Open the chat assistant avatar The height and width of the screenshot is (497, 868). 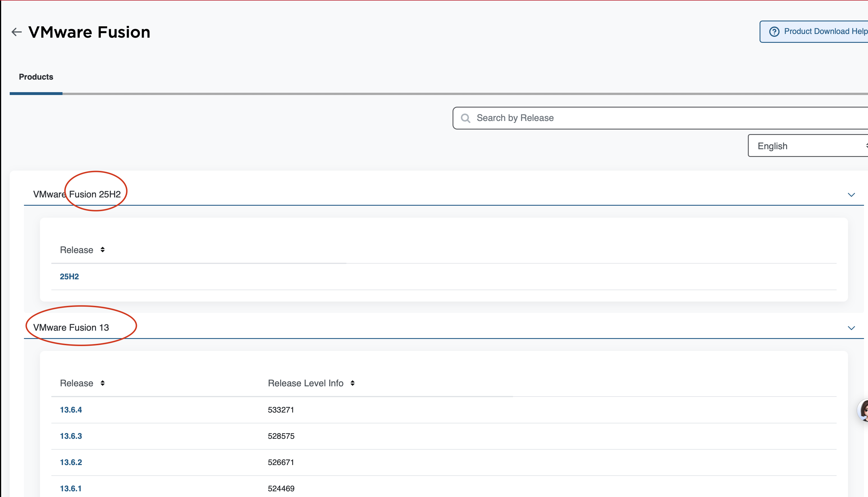point(863,410)
